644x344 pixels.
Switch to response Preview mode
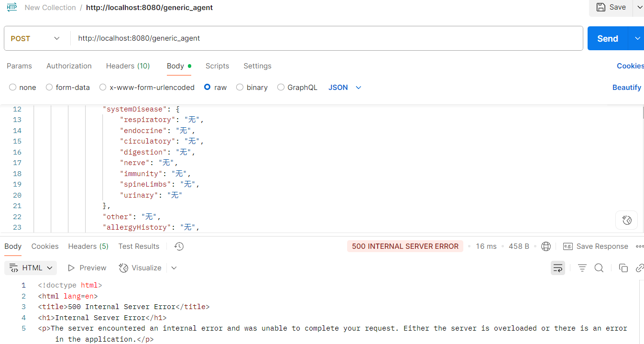coord(87,268)
